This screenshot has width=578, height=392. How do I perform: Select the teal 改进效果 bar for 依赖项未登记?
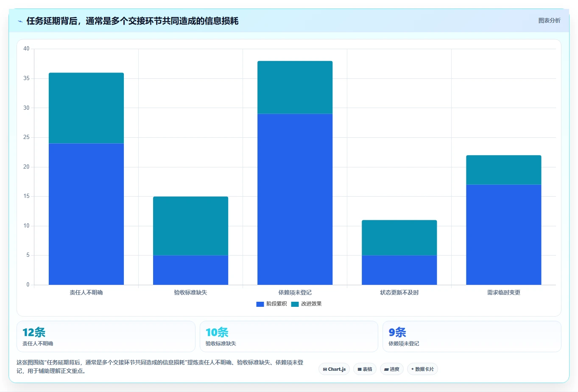[295, 87]
